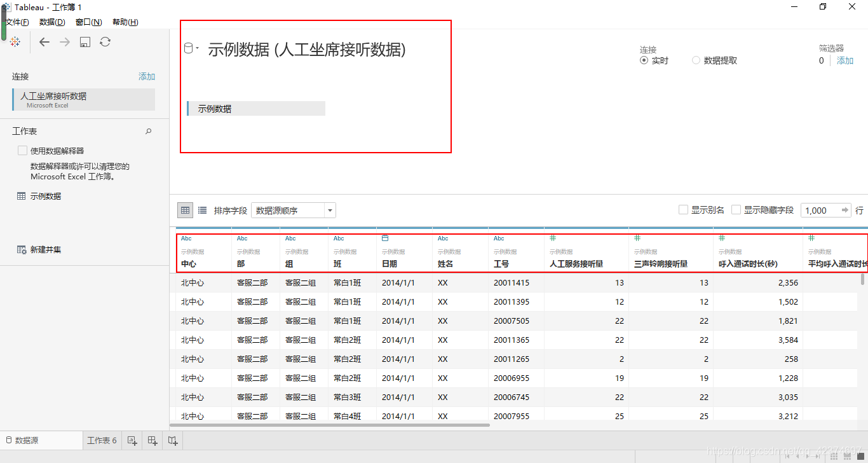Tick the 显示别名 checkbox

tap(683, 210)
